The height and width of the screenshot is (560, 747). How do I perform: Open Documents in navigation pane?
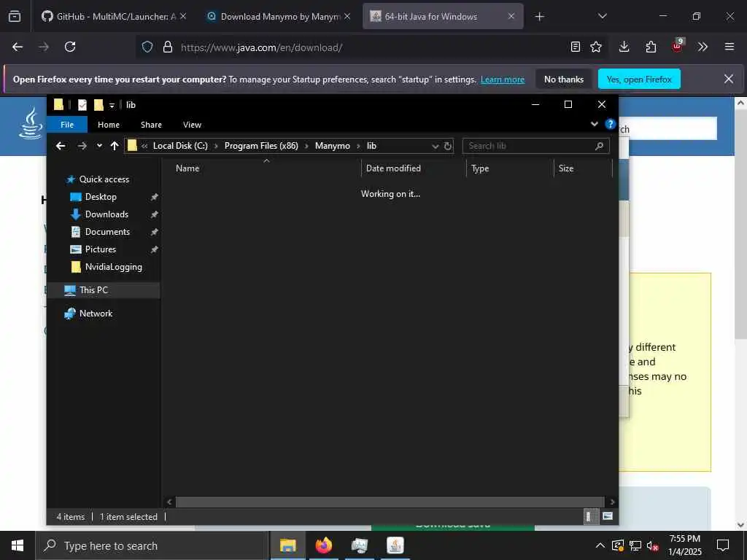click(107, 232)
